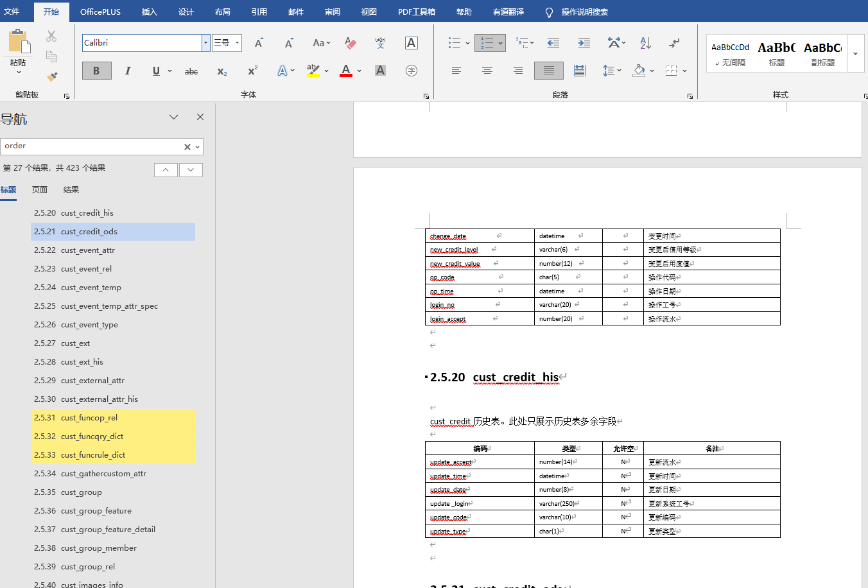
Task: Expand highlight color dropdown arrow
Action: point(326,71)
